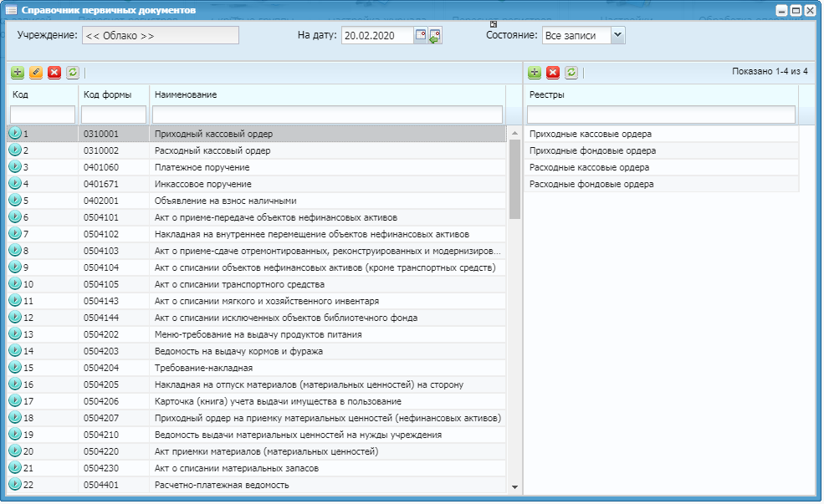This screenshot has height=504, width=824.
Task: Open the calendar date picker
Action: tap(421, 35)
